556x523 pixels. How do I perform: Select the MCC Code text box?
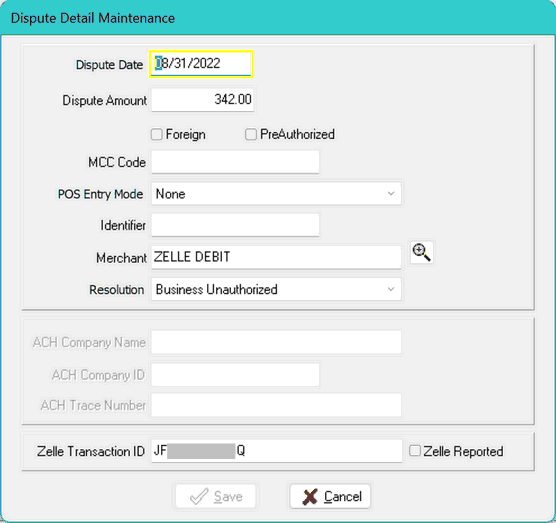tap(235, 162)
